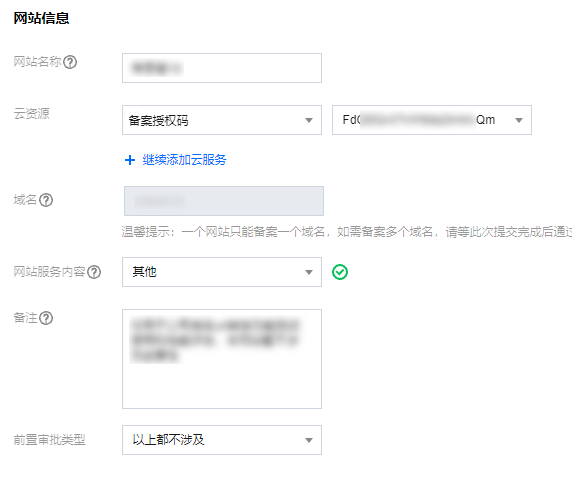Expand the 前置审批类型 dropdown showing 以上都不涉及
572x479 pixels.
point(222,440)
